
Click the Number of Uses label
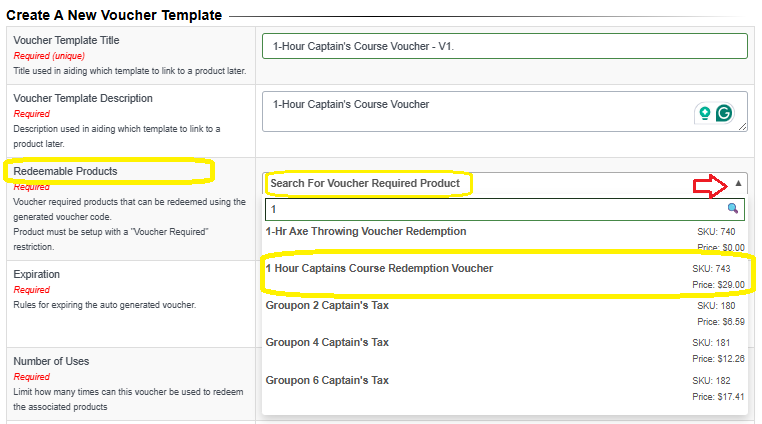pos(51,361)
